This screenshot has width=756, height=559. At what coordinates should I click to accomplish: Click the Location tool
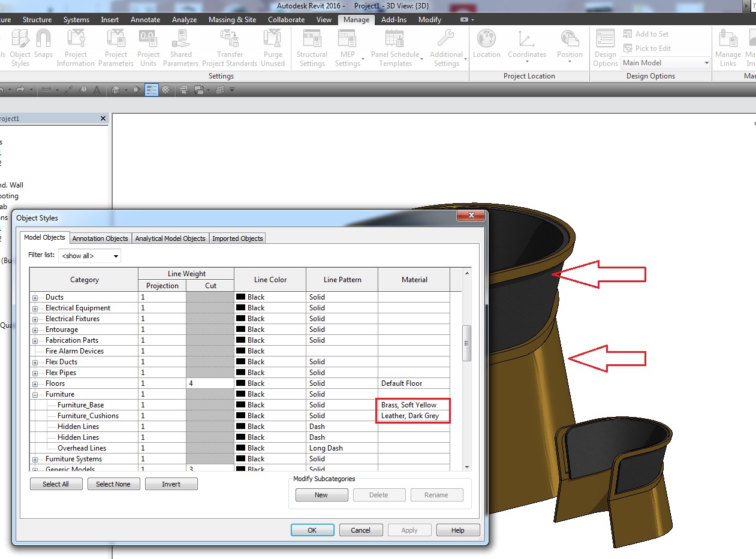486,44
